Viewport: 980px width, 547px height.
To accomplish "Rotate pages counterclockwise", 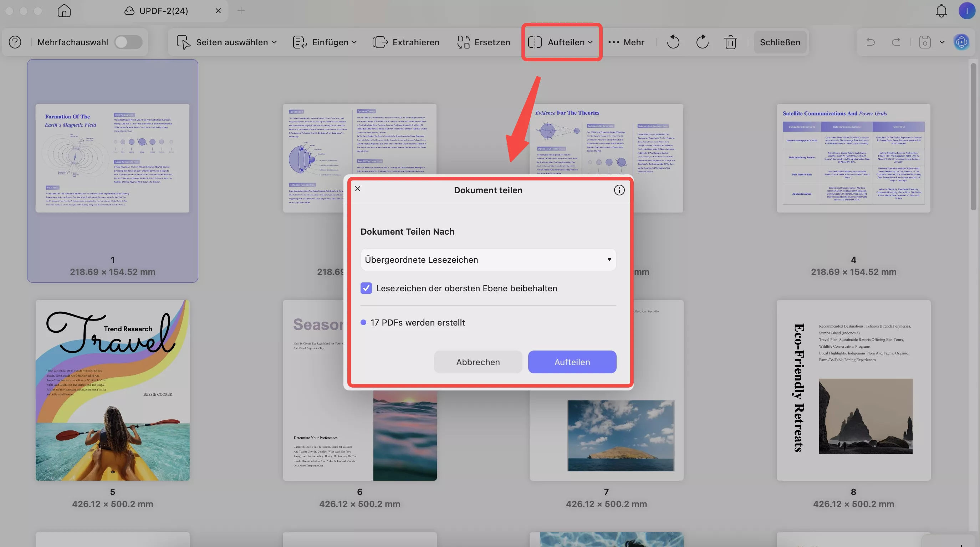I will [x=673, y=42].
